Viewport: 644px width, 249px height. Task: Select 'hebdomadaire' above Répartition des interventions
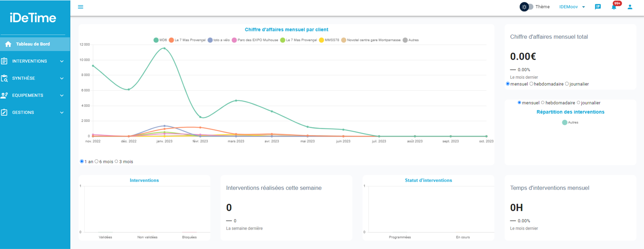click(x=542, y=102)
